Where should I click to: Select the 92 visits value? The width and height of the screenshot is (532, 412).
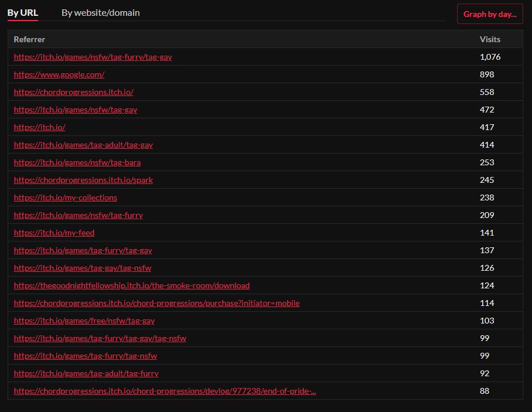point(485,374)
